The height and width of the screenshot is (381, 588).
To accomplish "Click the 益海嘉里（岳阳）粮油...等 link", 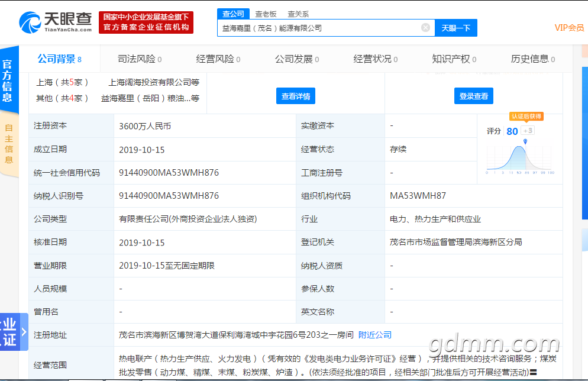I will point(150,98).
